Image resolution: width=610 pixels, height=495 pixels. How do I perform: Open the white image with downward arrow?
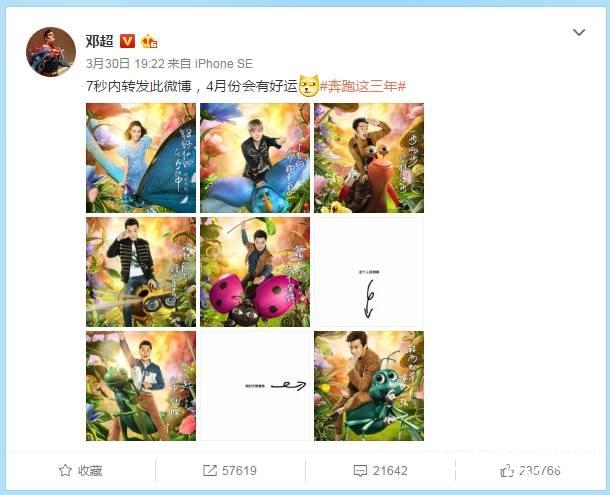(369, 272)
